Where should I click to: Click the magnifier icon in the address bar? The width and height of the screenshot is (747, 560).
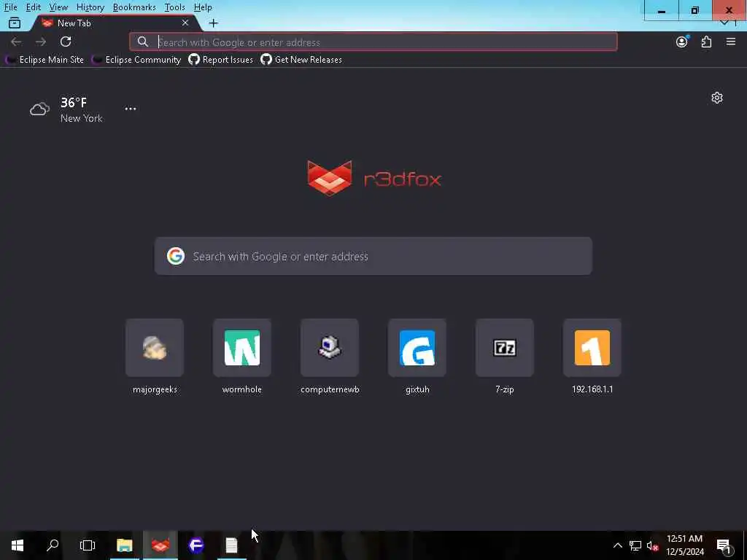tap(142, 42)
